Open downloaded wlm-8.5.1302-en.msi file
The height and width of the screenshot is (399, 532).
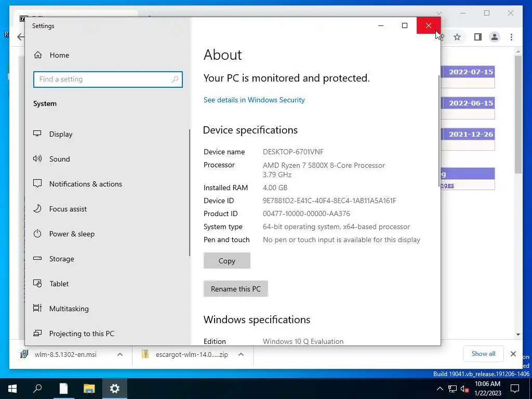tap(65, 354)
